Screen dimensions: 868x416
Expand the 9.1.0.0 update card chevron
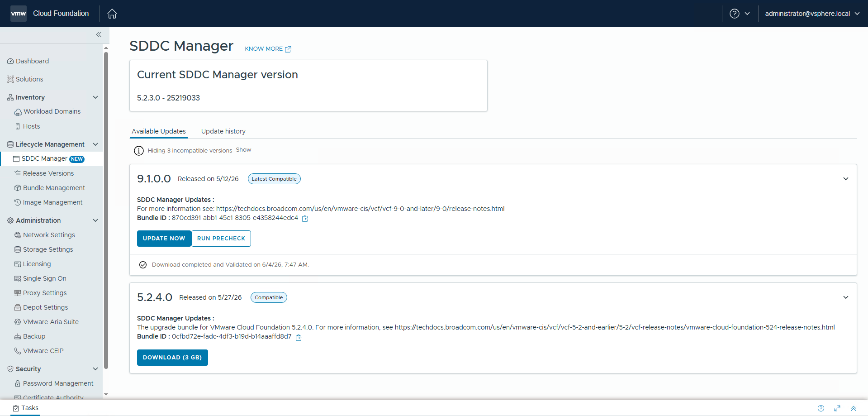[846, 179]
